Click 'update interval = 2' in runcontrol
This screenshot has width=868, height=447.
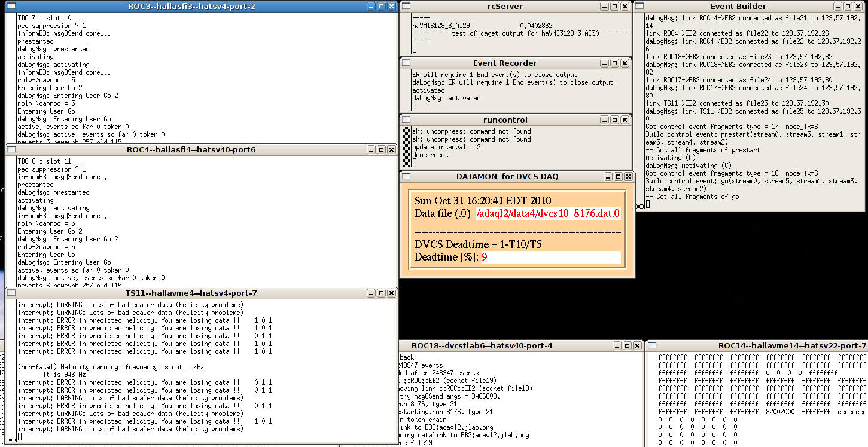[x=446, y=147]
